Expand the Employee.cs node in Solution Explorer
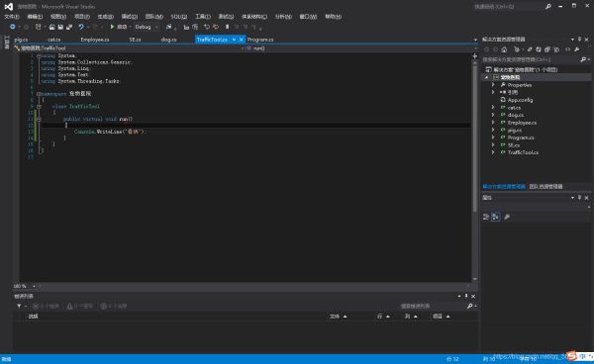This screenshot has width=594, height=364. pyautogui.click(x=493, y=123)
